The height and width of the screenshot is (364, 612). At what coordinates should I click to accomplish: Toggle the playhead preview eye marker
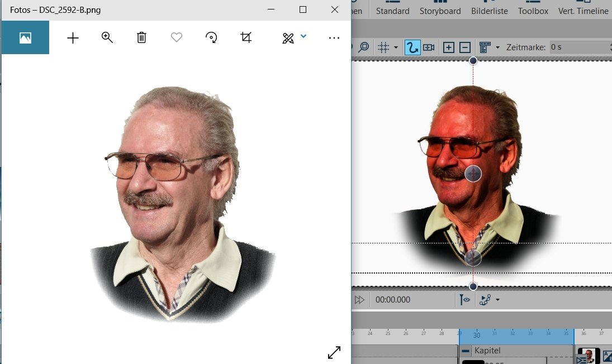point(465,300)
